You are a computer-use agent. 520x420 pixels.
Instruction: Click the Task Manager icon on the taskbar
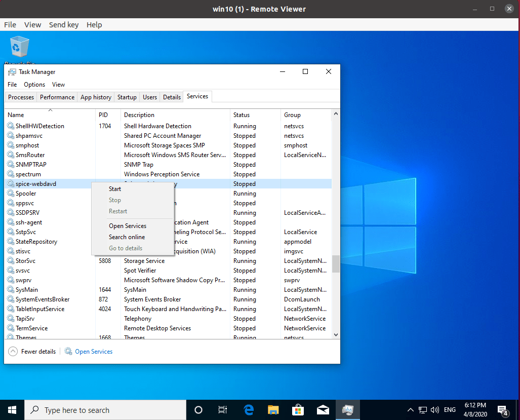(348, 410)
